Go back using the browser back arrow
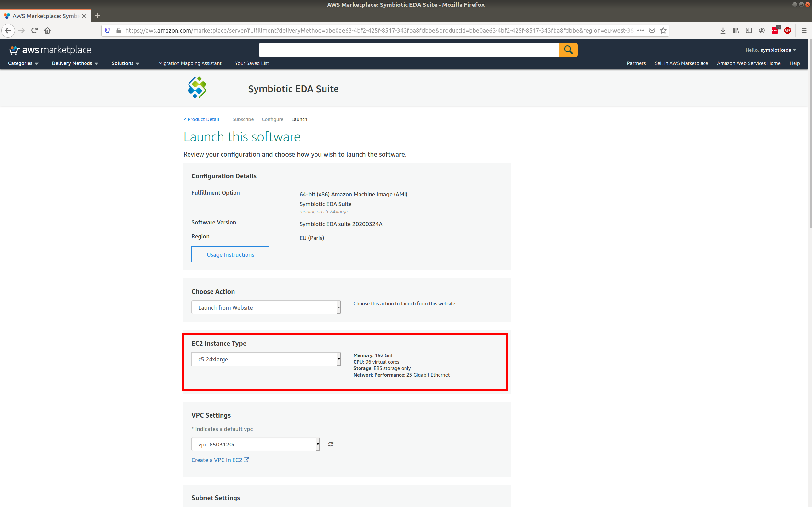This screenshot has width=812, height=507. 8,30
